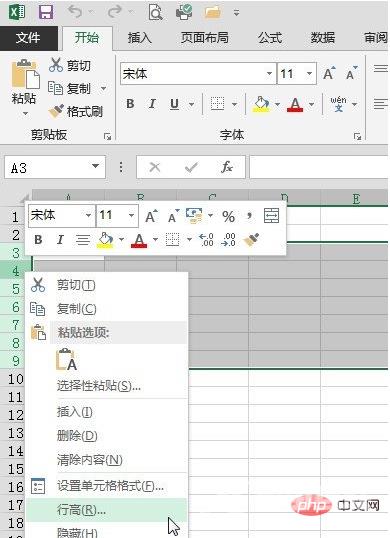Click the wén phonetic guide icon
The width and height of the screenshot is (390, 538).
[338, 104]
